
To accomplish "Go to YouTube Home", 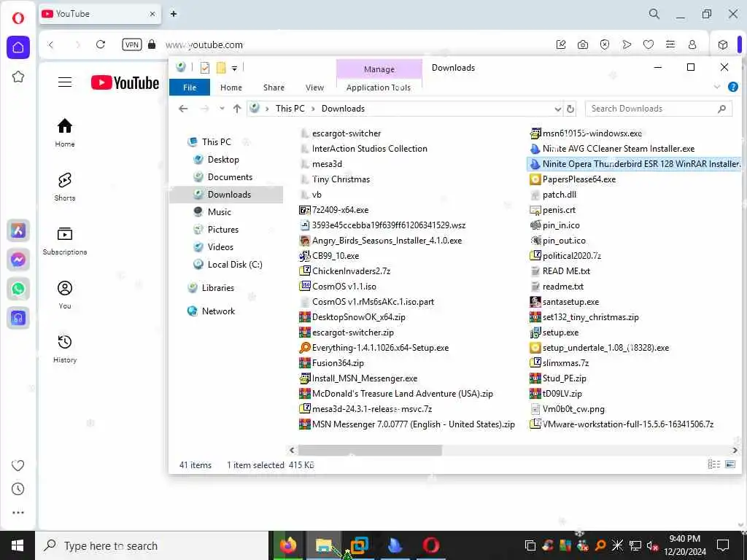I will [x=65, y=133].
